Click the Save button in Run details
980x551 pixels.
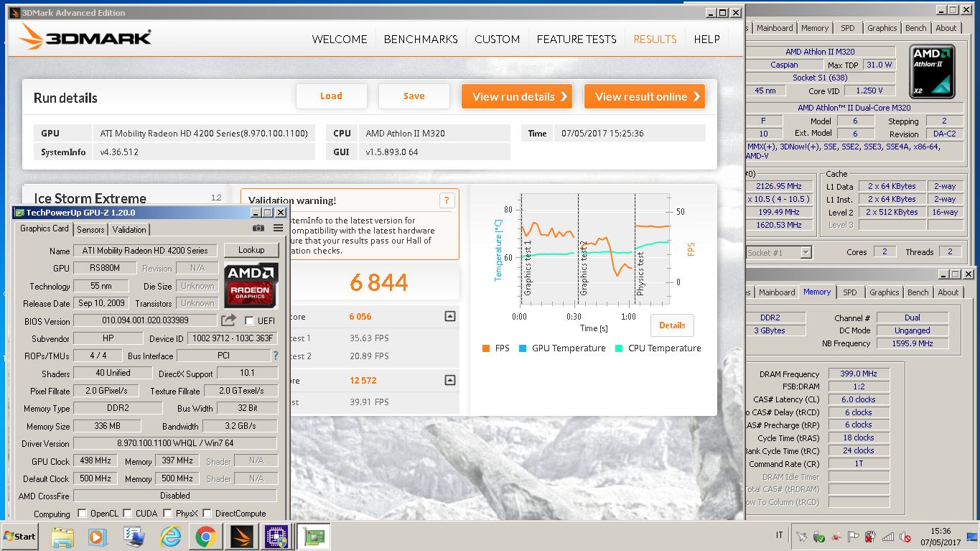coord(414,96)
